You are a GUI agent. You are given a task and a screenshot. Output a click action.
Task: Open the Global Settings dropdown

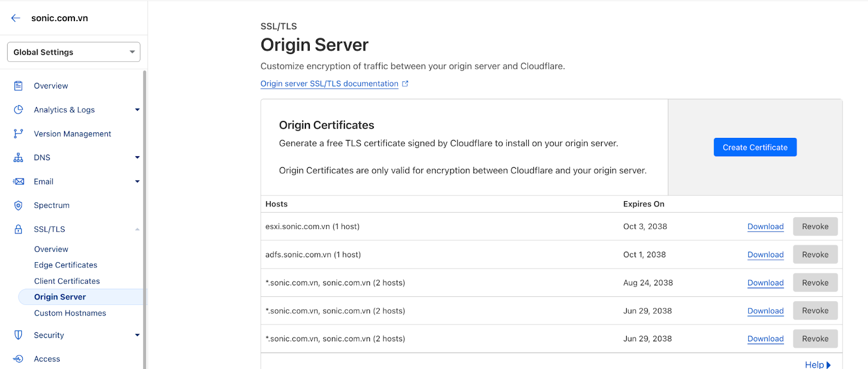(74, 52)
